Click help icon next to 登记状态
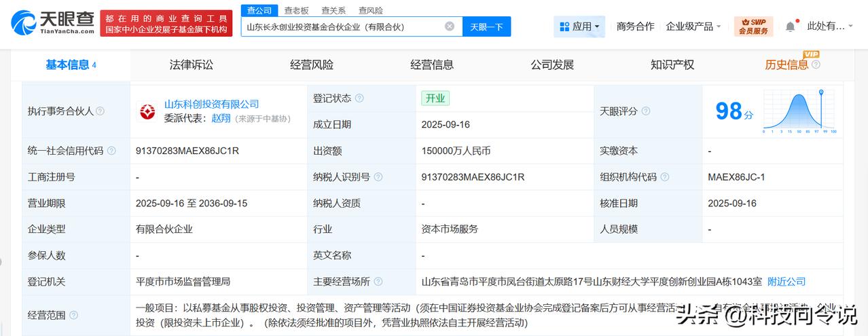The height and width of the screenshot is (336, 868). [359, 98]
